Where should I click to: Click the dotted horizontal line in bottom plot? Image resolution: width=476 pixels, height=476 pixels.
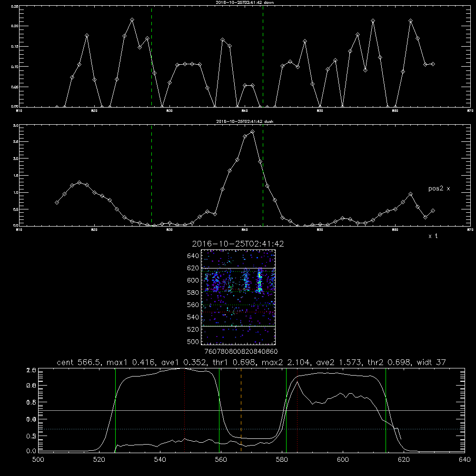pos(251,429)
